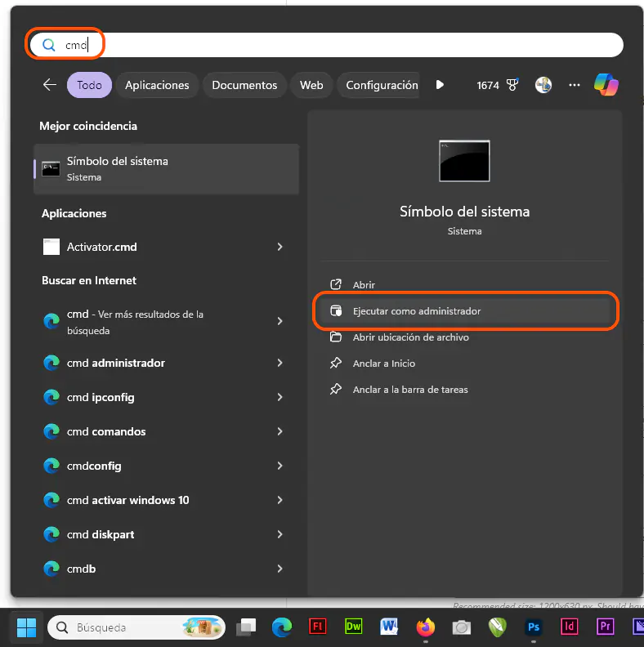Expand Activator.cmd result chevron

[280, 247]
